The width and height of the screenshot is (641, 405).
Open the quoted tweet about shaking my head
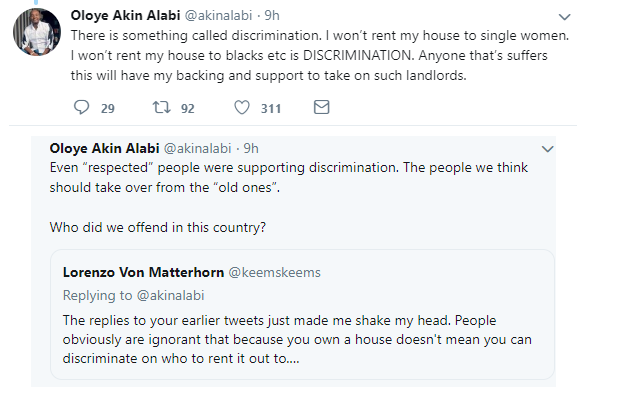[300, 337]
